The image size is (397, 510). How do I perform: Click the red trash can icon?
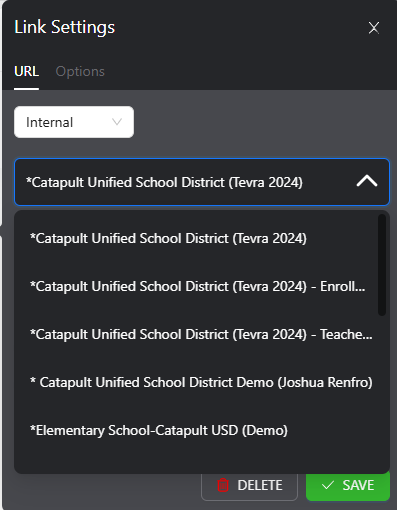223,485
